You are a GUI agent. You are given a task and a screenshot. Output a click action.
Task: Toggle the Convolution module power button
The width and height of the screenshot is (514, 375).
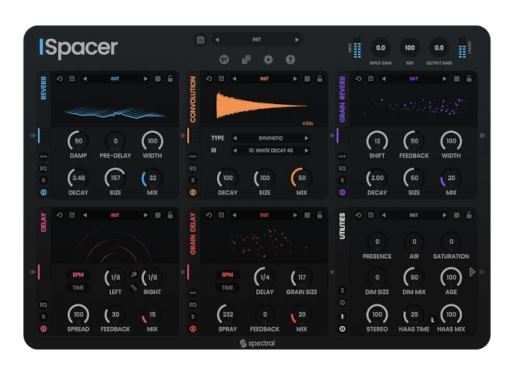[x=193, y=192]
